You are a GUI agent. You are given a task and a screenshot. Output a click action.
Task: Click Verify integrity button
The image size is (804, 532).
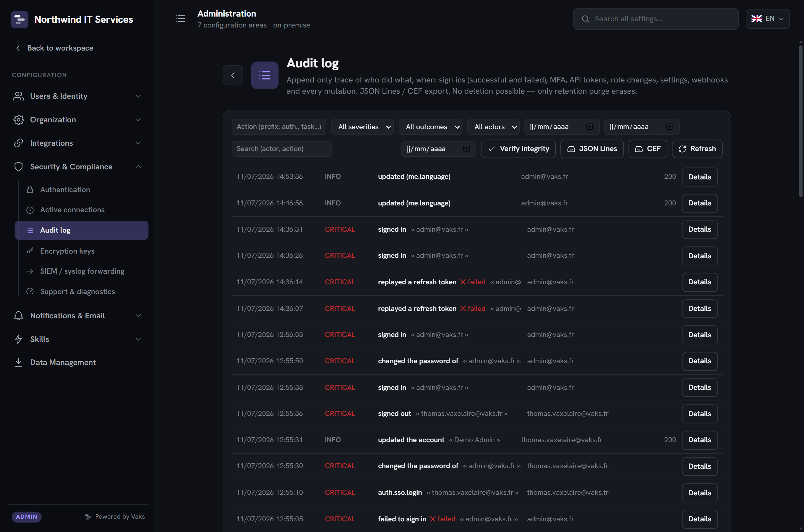pos(518,149)
